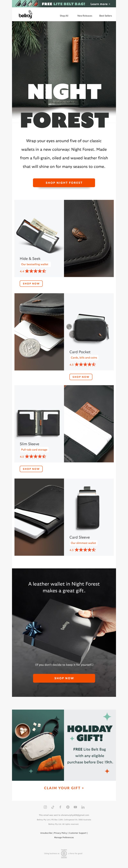Image resolution: width=128 pixels, height=868 pixels.
Task: Select the Card Sleeve wallet product image
Action: pos(89,507)
